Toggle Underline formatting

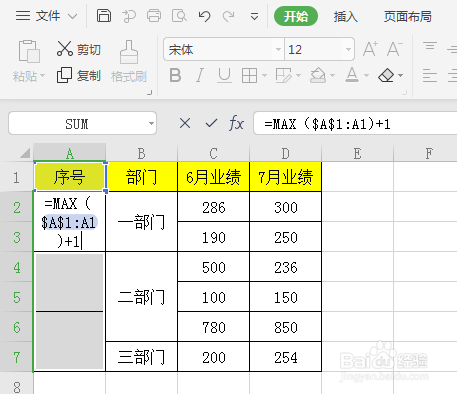[224, 75]
